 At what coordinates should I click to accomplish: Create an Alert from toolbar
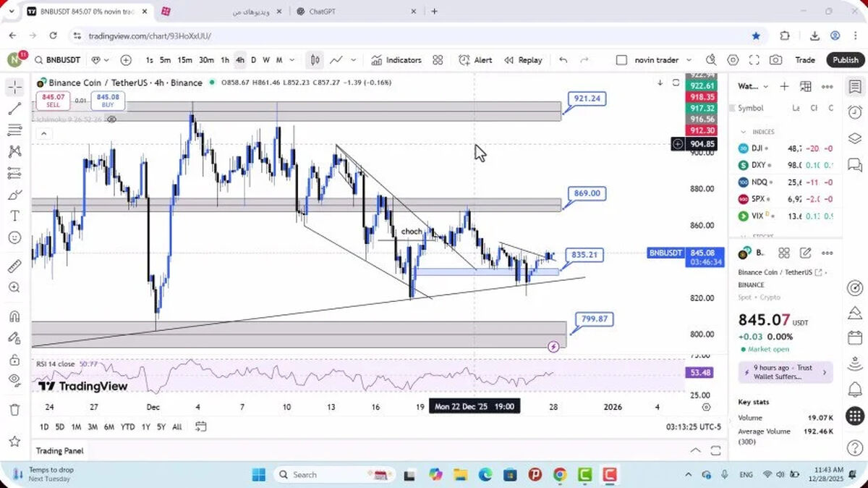[476, 60]
